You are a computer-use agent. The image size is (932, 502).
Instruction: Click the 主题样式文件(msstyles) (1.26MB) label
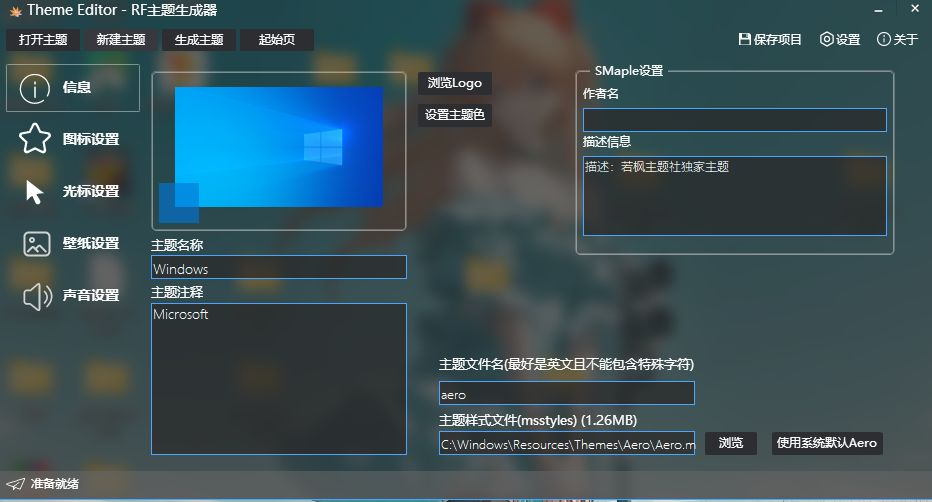click(x=538, y=421)
